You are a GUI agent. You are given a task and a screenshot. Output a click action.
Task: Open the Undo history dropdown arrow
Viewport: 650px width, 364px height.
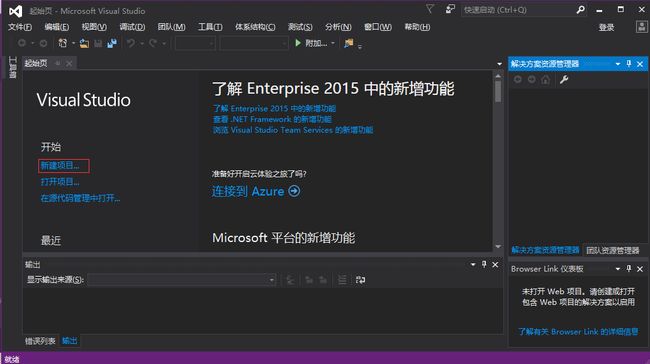(142, 43)
